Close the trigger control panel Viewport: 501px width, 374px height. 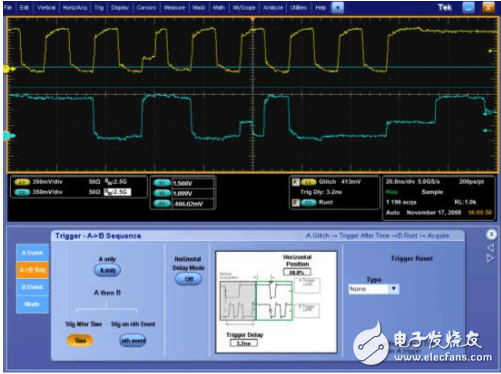[491, 234]
